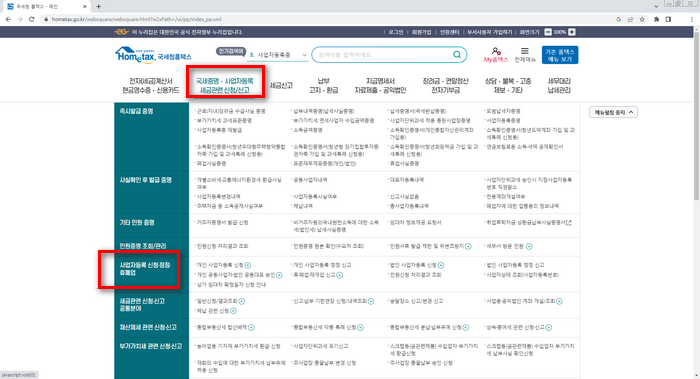This screenshot has height=379, width=700.
Task: Expand plus icon beside 개인 사업자등록 신청
Action: [248, 265]
